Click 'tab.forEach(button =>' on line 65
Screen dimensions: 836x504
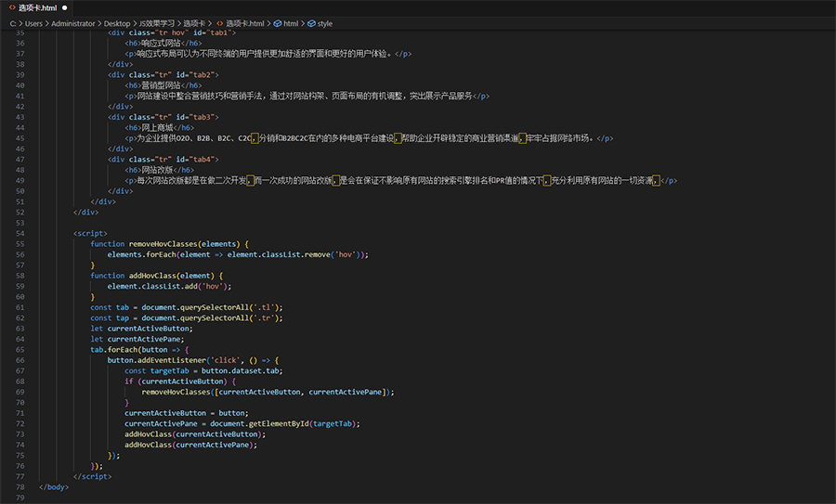point(135,350)
